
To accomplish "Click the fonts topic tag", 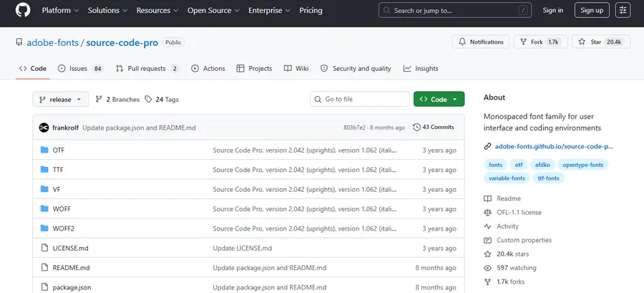I will (495, 165).
